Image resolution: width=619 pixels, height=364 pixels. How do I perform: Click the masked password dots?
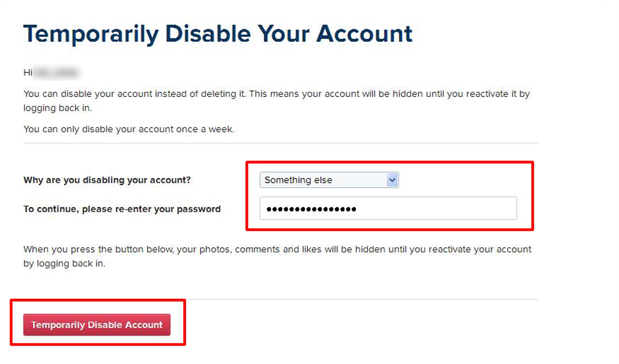311,209
